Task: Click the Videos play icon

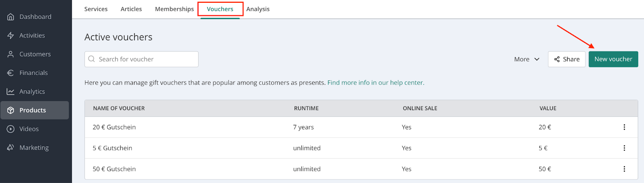Action: tap(10, 129)
